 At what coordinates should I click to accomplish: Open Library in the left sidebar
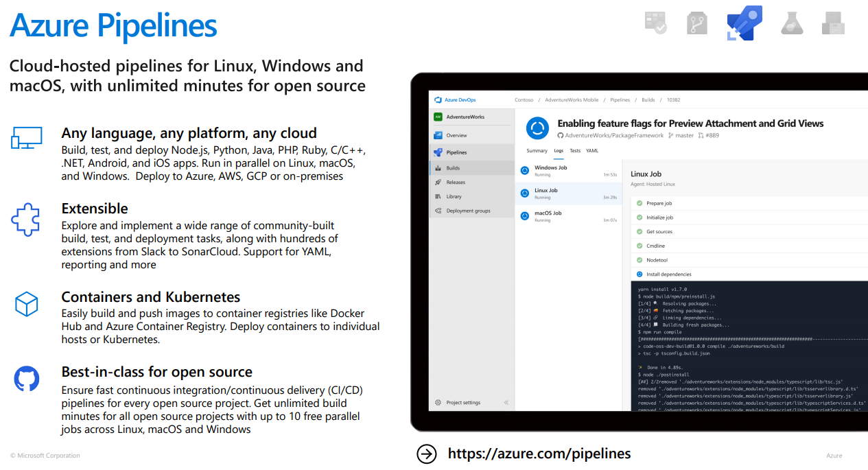pos(454,196)
